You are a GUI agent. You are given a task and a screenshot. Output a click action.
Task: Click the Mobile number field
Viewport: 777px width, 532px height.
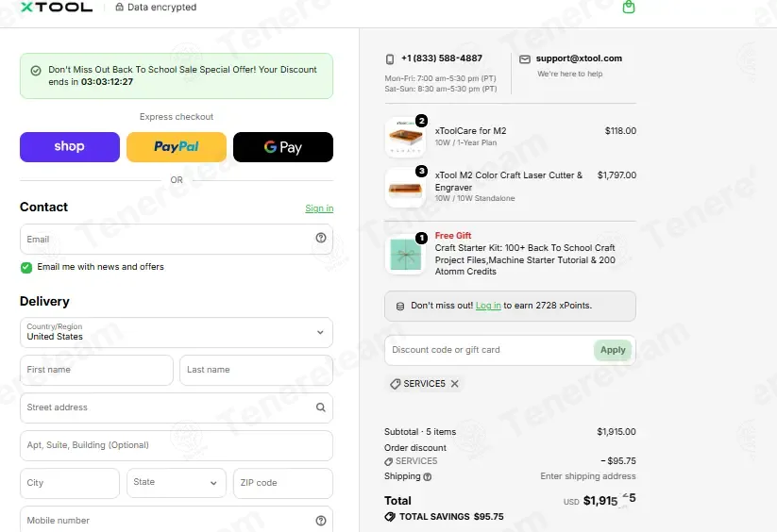(177, 519)
